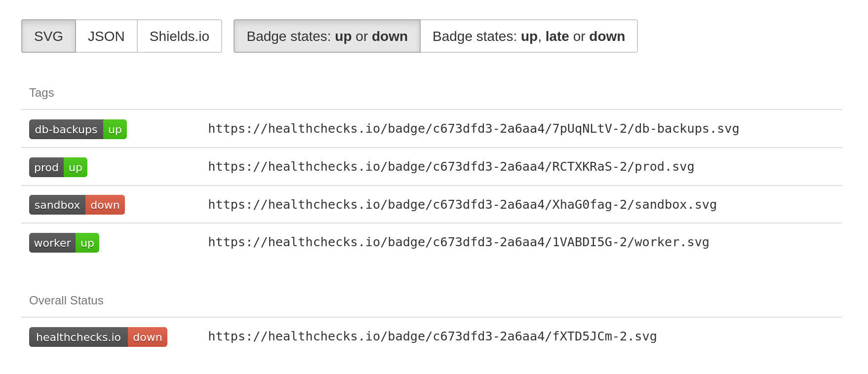This screenshot has height=374, width=868.
Task: Switch to three-state badges with 'up, late or down'
Action: pyautogui.click(x=528, y=36)
